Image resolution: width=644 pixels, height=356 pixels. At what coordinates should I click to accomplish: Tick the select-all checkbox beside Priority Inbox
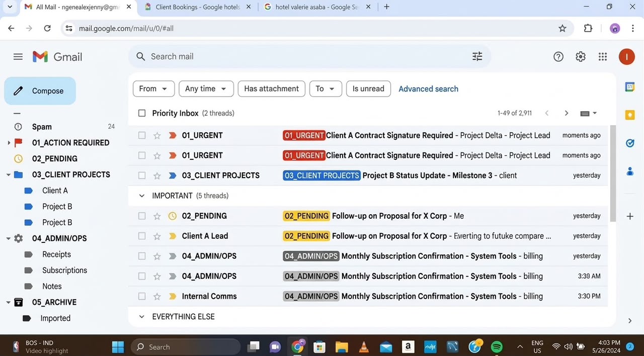click(x=142, y=113)
